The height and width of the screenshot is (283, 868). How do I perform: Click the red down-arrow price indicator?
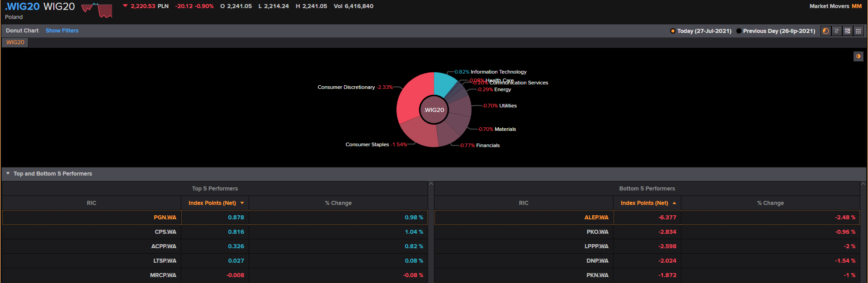tap(125, 6)
